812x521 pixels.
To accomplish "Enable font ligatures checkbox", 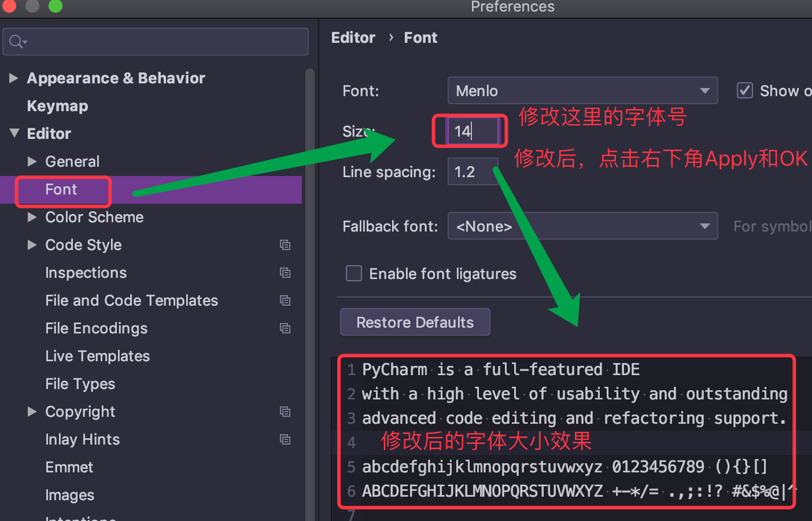I will [354, 273].
